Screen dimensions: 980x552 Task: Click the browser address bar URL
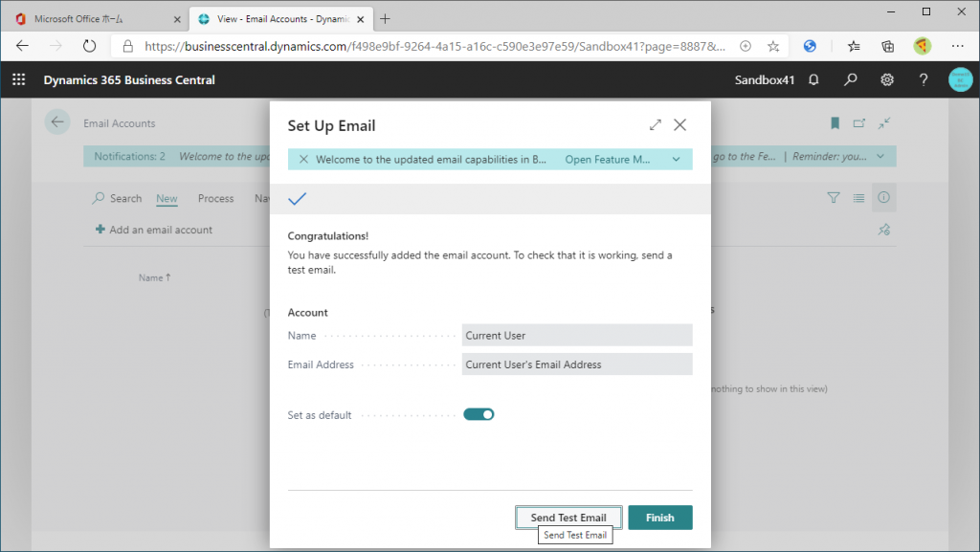(435, 46)
